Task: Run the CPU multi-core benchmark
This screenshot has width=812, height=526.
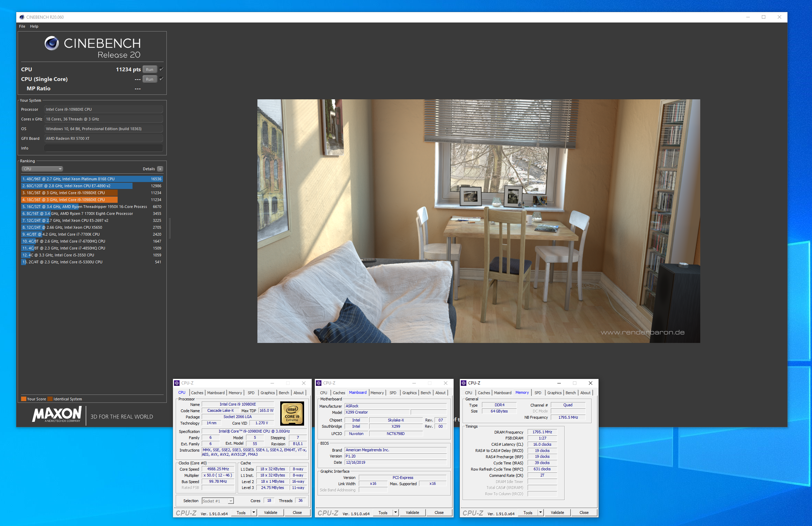Action: tap(149, 70)
